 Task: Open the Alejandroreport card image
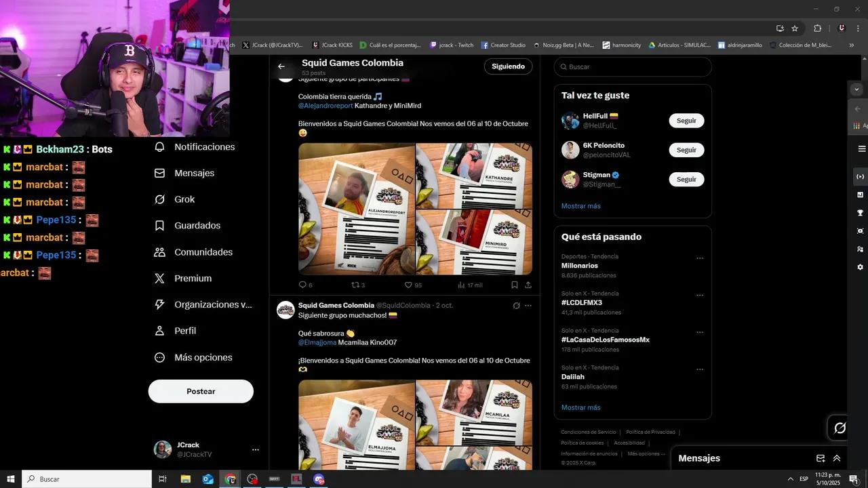pos(357,209)
